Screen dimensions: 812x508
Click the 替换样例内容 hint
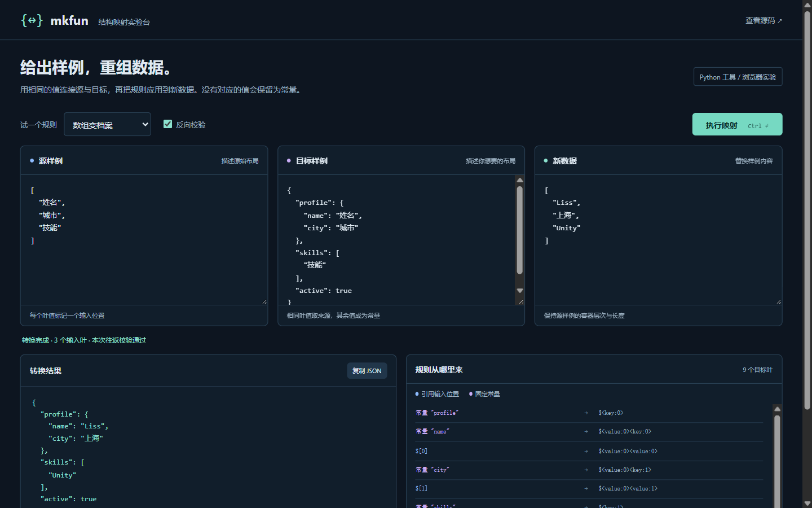754,161
